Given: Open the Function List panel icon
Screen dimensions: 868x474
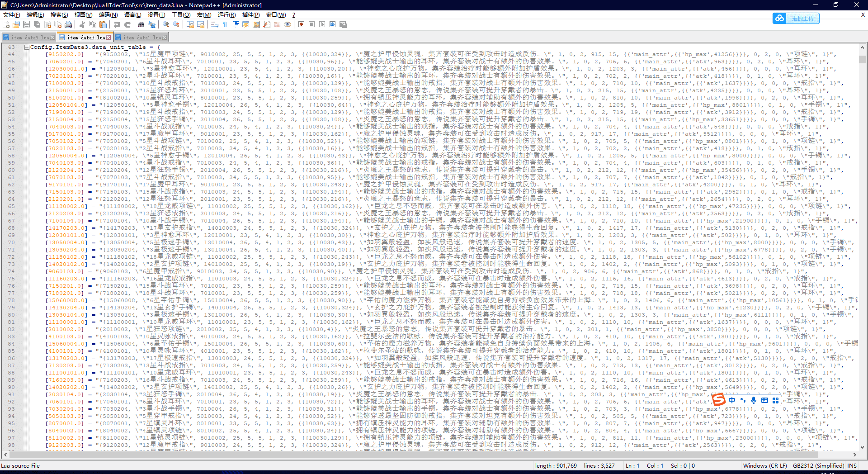Looking at the screenshot, I should (267, 24).
